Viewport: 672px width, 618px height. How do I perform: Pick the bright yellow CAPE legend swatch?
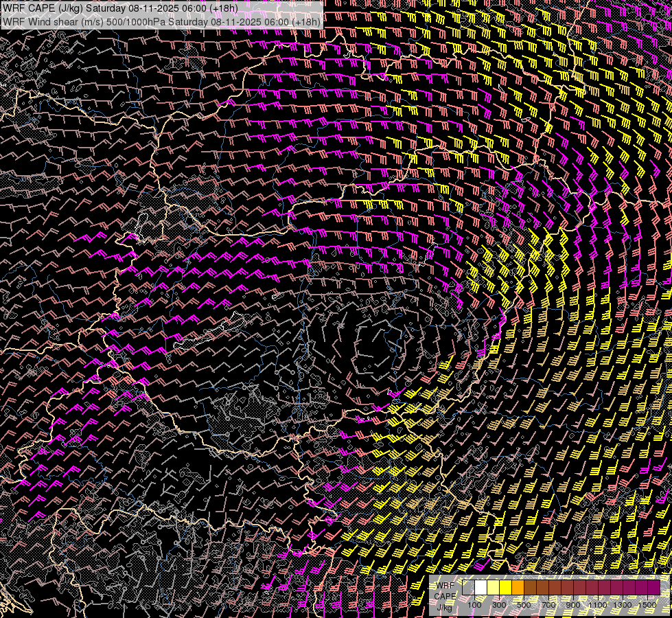tap(505, 588)
